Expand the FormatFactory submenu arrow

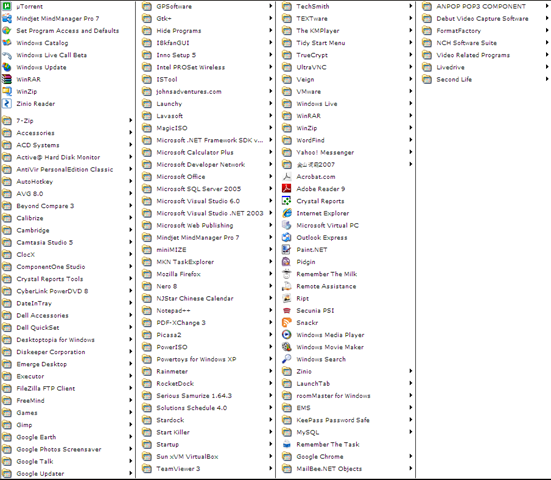coord(547,31)
